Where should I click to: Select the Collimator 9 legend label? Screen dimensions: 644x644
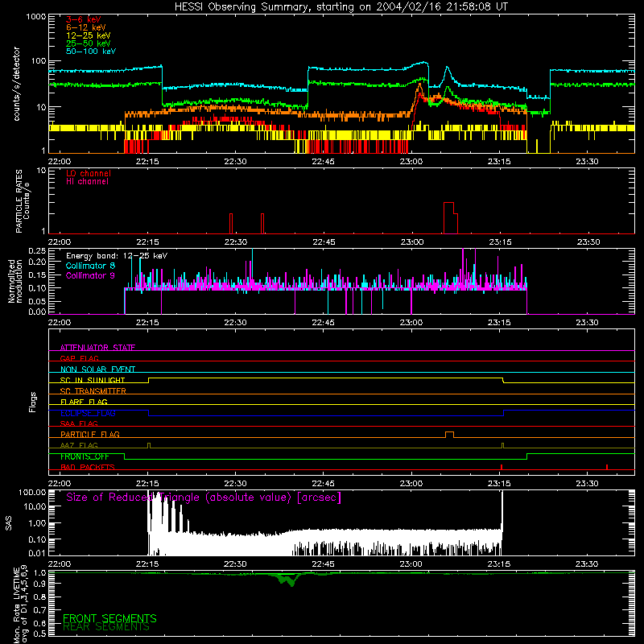90,275
